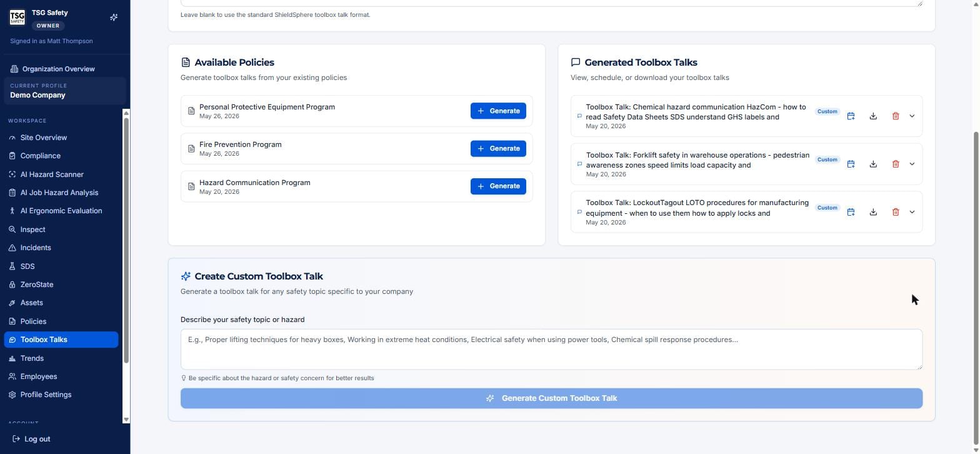Viewport: 980px width, 454px height.
Task: Open the Employees page
Action: (x=61, y=376)
